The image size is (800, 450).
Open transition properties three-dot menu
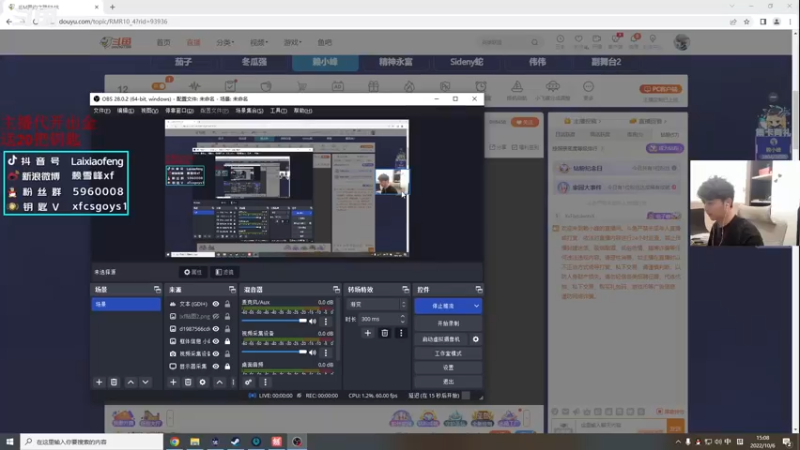[x=401, y=333]
